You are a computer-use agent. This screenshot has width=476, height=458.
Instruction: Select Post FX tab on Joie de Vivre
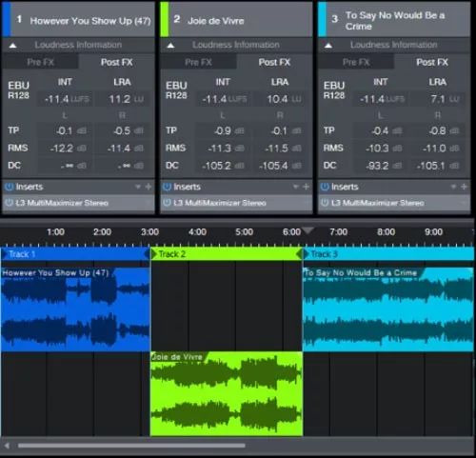point(274,62)
